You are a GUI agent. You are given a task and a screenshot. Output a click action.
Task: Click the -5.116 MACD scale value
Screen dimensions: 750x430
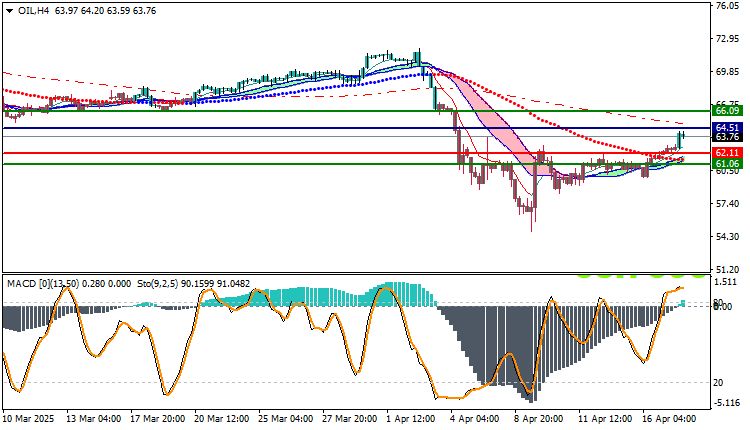pos(727,403)
